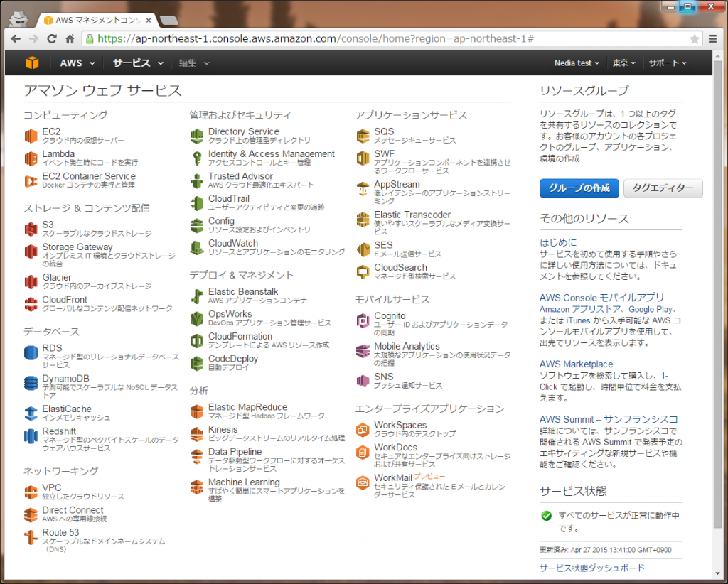Open the CloudFormation service link
The width and height of the screenshot is (728, 584).
coord(240,336)
